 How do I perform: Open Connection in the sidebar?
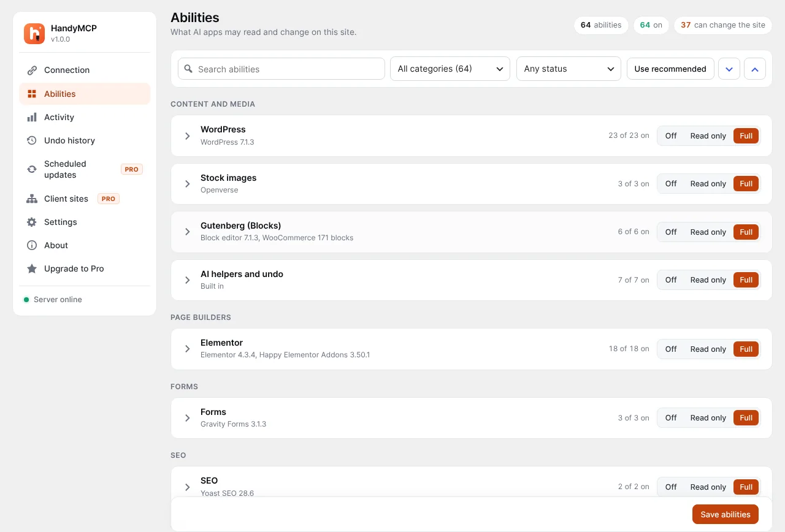85,70
